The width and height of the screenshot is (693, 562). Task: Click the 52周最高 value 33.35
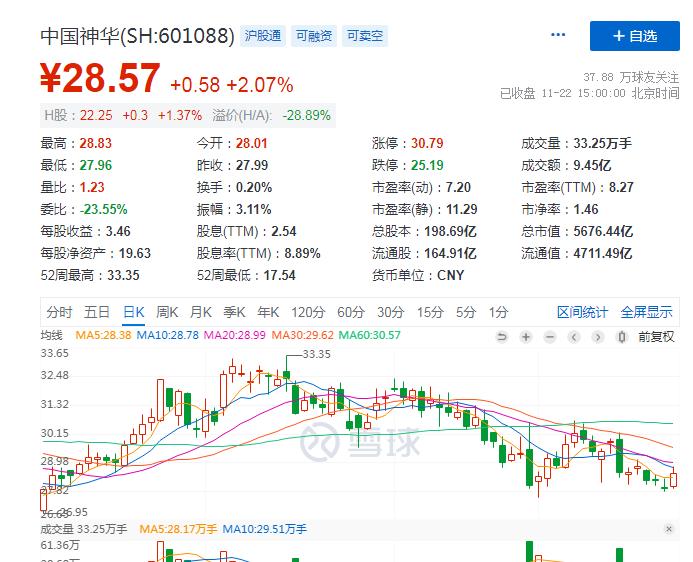click(123, 276)
